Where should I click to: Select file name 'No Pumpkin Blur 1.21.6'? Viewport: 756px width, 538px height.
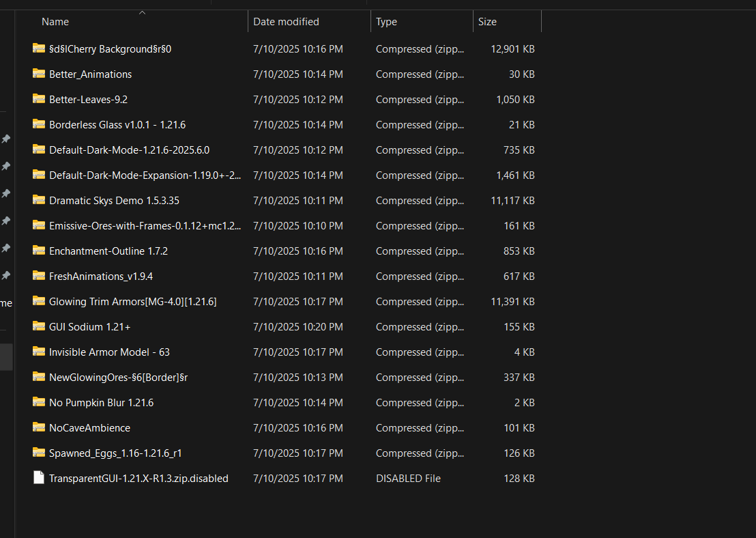point(101,403)
